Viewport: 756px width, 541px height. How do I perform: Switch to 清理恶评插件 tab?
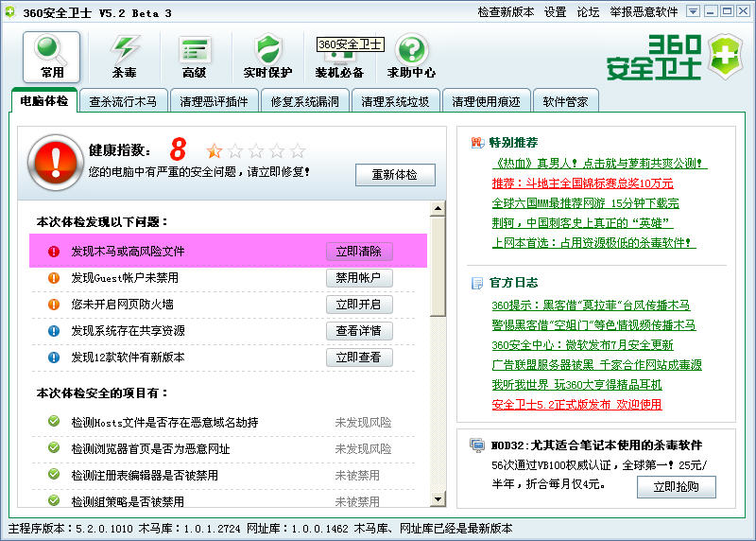point(214,101)
